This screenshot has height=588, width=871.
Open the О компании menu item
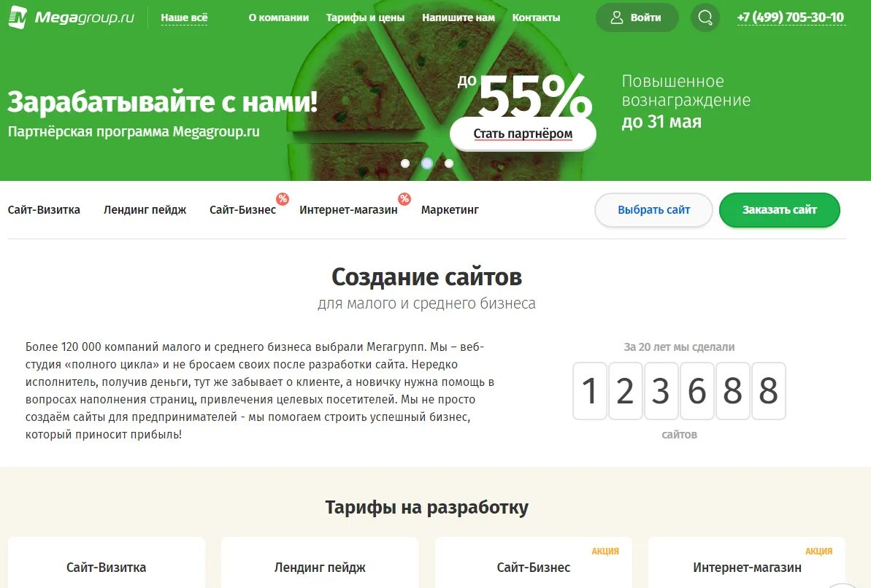278,18
